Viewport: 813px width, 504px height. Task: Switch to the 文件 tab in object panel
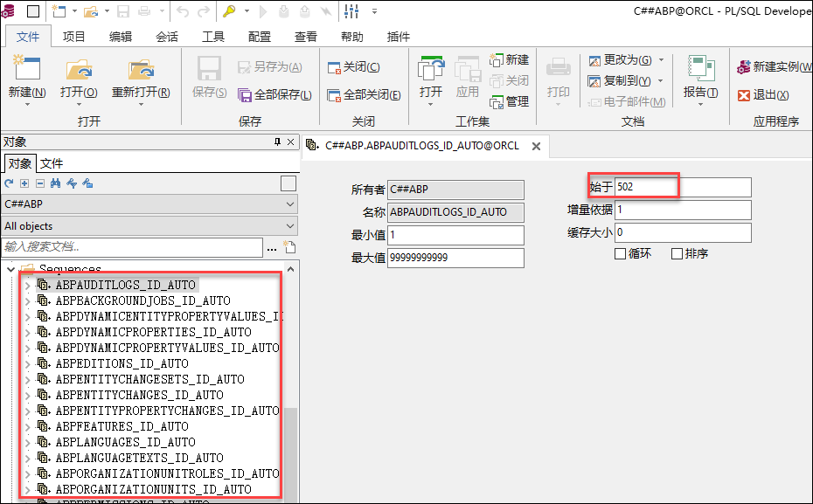pyautogui.click(x=52, y=163)
